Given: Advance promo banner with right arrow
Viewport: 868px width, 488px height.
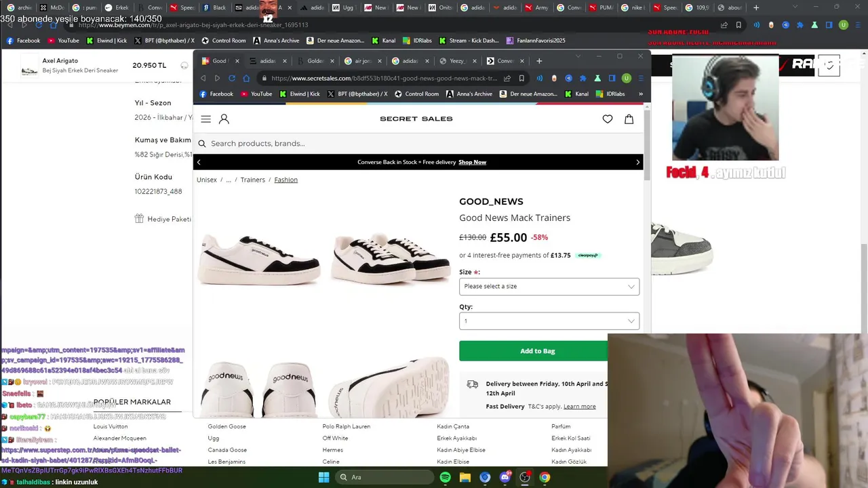Looking at the screenshot, I should coord(637,162).
